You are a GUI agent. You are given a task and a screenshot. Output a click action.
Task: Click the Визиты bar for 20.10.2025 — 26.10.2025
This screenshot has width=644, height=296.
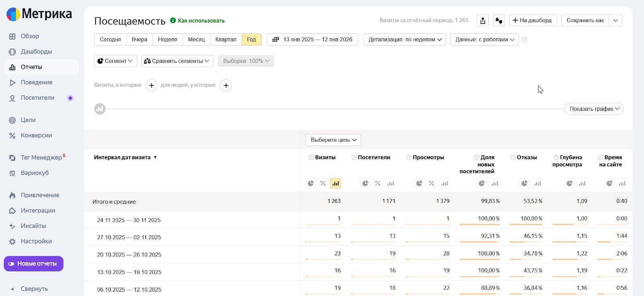(x=323, y=259)
